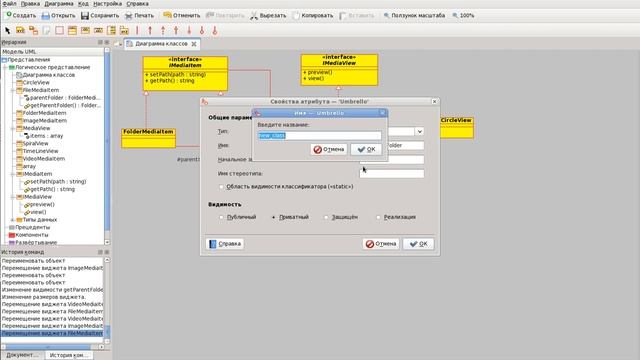Select the aggregation open-diamond tool
The height and width of the screenshot is (360, 640).
coord(202,30)
